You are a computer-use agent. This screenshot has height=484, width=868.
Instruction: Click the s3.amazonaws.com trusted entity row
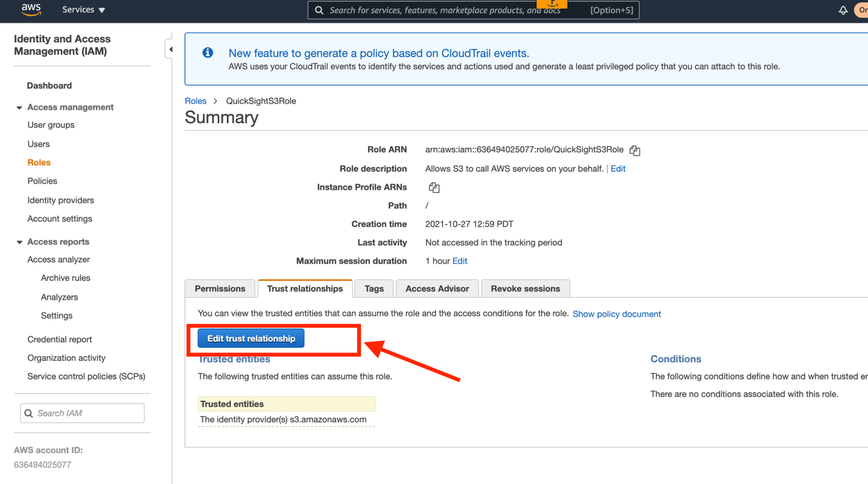287,420
